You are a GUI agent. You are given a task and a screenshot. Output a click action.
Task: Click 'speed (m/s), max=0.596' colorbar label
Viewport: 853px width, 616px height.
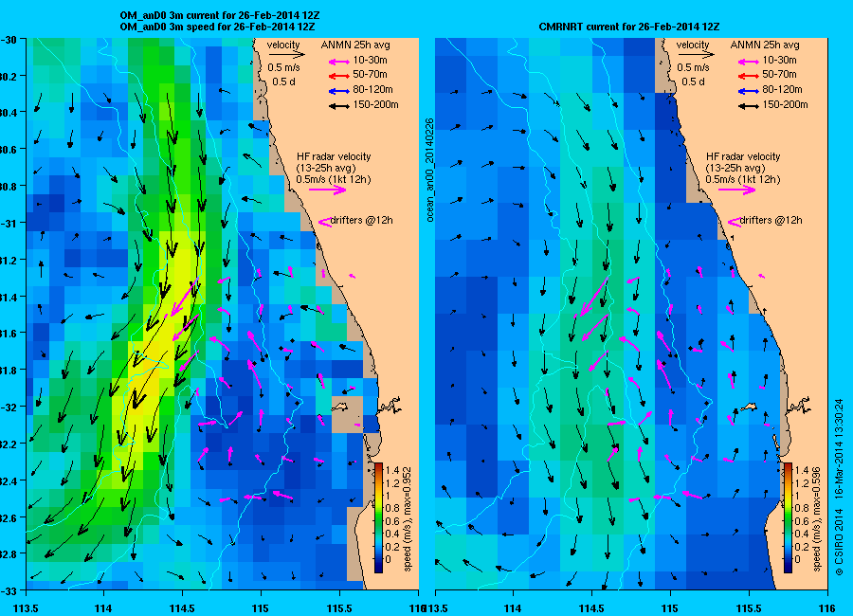[817, 518]
